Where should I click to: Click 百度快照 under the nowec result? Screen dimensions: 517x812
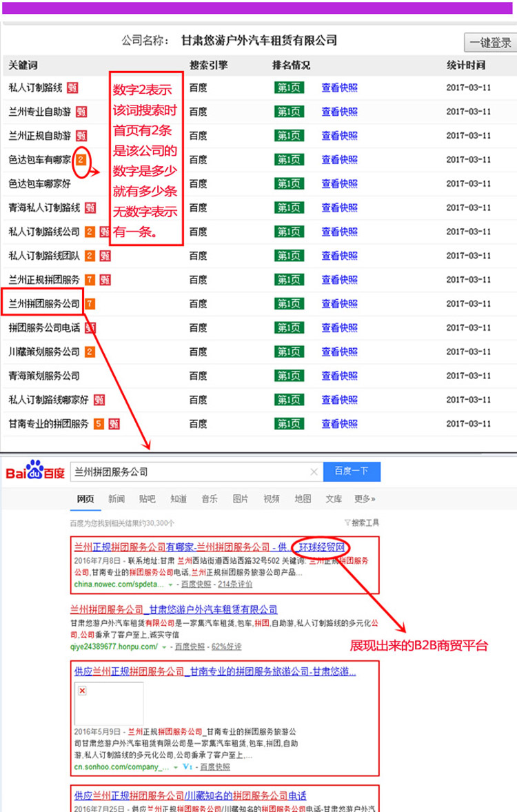coord(196,584)
